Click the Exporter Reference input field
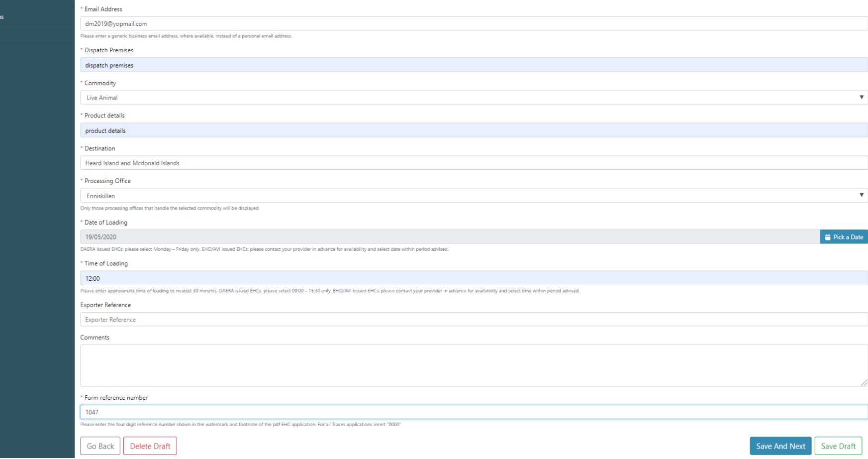This screenshot has height=459, width=868. coord(474,320)
